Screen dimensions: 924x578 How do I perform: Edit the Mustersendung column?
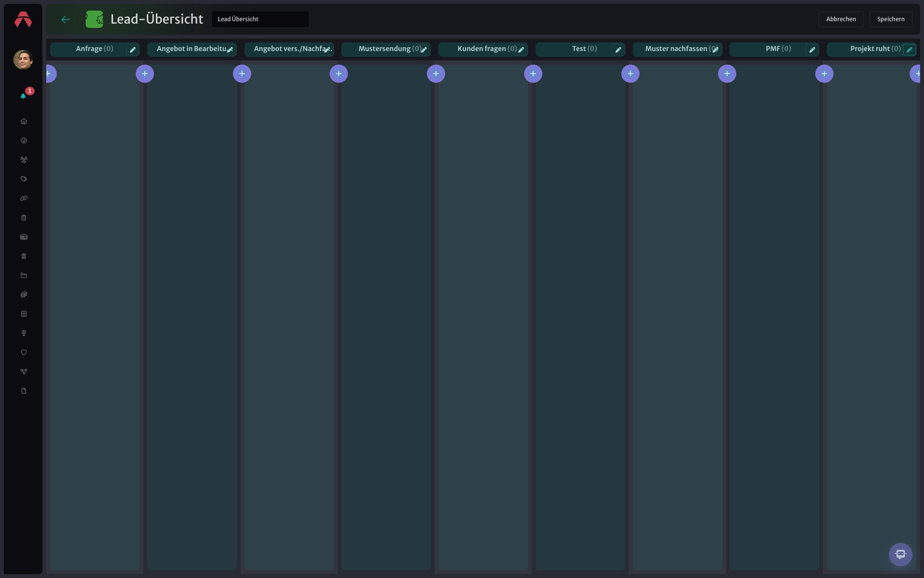coord(424,50)
